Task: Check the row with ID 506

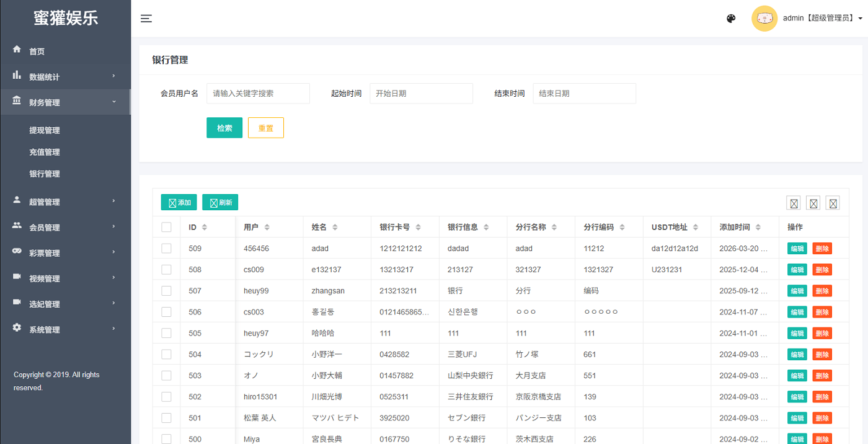Action: coord(166,312)
